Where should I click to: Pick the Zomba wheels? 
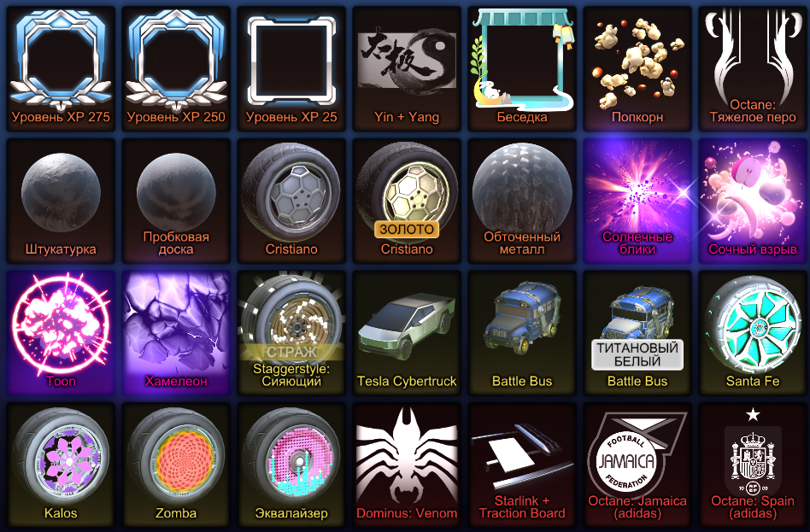click(176, 465)
